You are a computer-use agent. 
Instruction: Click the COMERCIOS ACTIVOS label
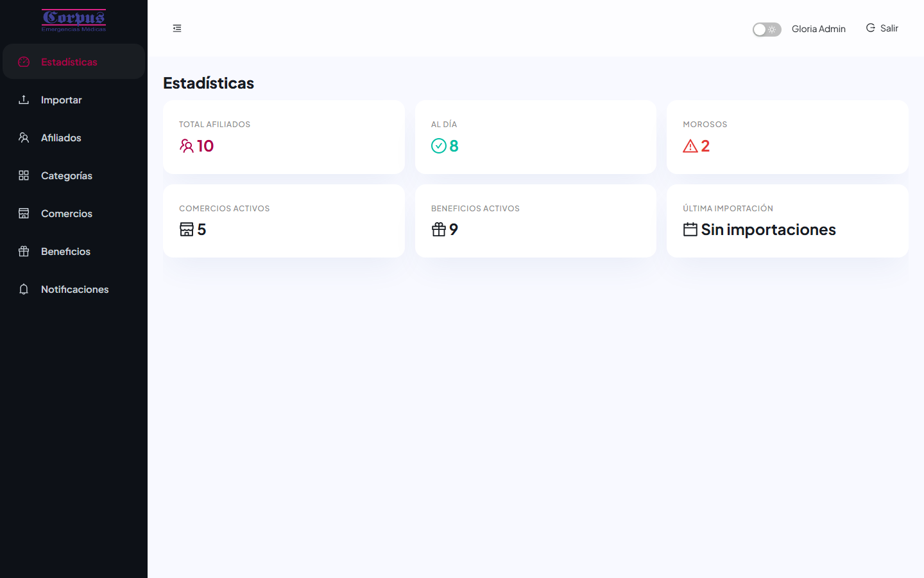[225, 209]
